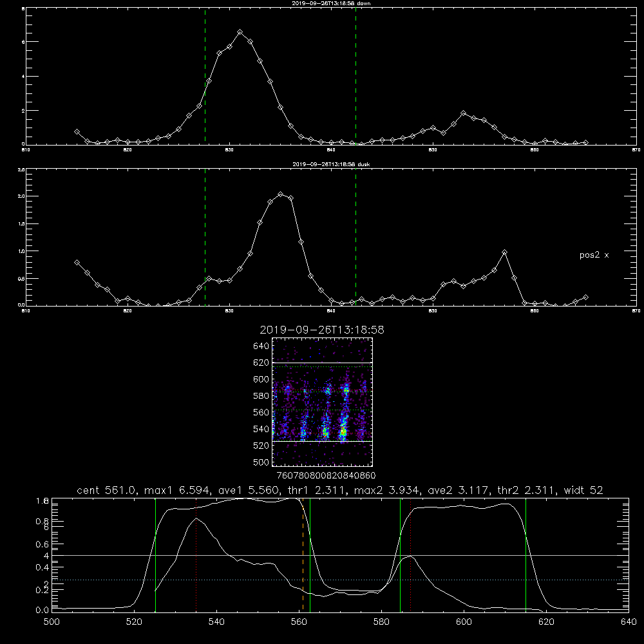Image resolution: width=644 pixels, height=644 pixels.
Task: Click the solid horizontal line at level 4 in bottom plot
Action: [x=340, y=555]
